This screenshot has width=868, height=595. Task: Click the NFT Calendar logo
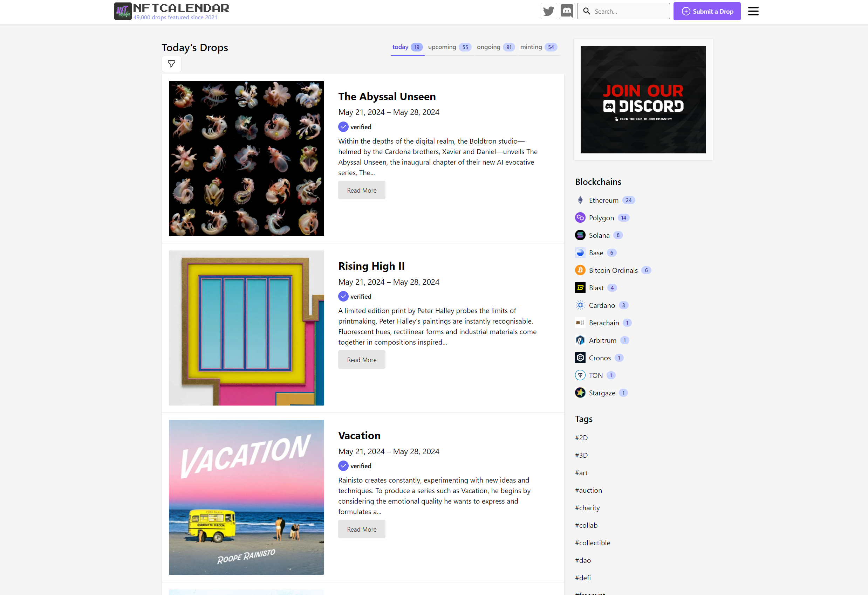click(123, 11)
